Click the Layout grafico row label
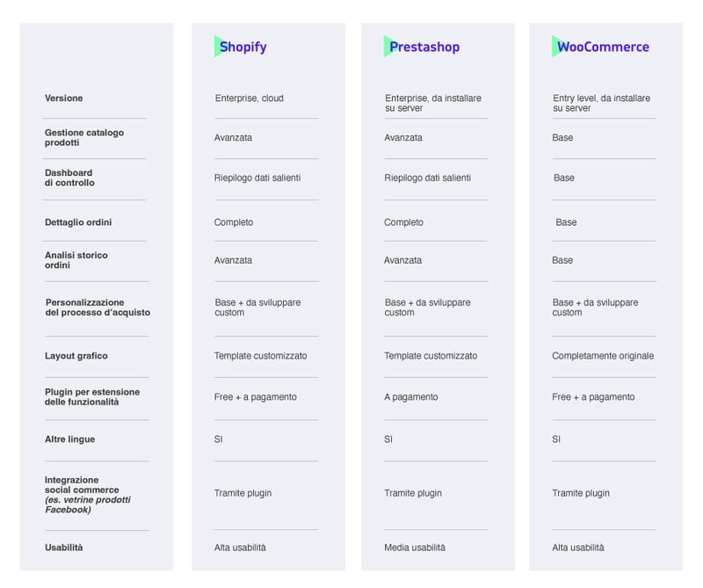This screenshot has width=703, height=588. [x=76, y=356]
